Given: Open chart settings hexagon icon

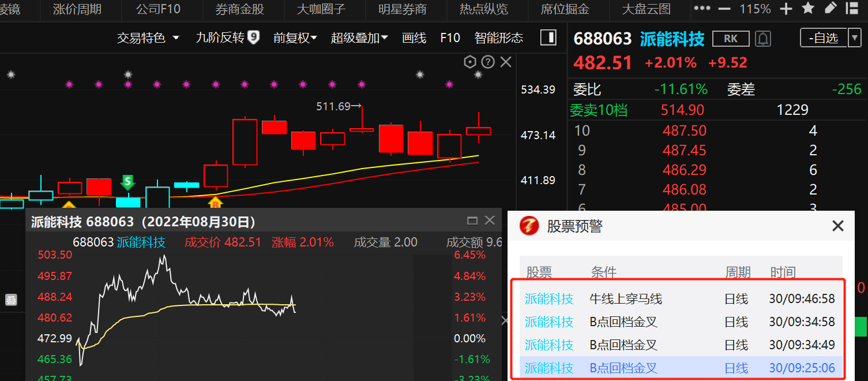Looking at the screenshot, I should click(x=470, y=62).
